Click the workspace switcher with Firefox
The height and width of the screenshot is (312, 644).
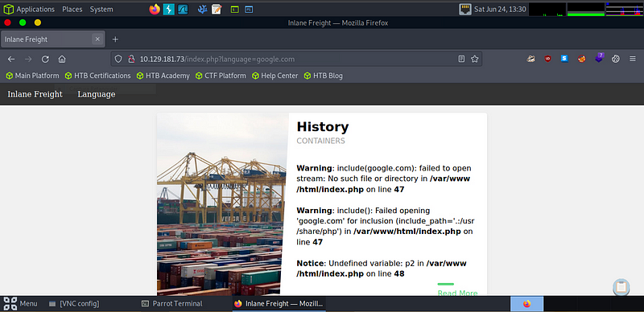coord(527,304)
